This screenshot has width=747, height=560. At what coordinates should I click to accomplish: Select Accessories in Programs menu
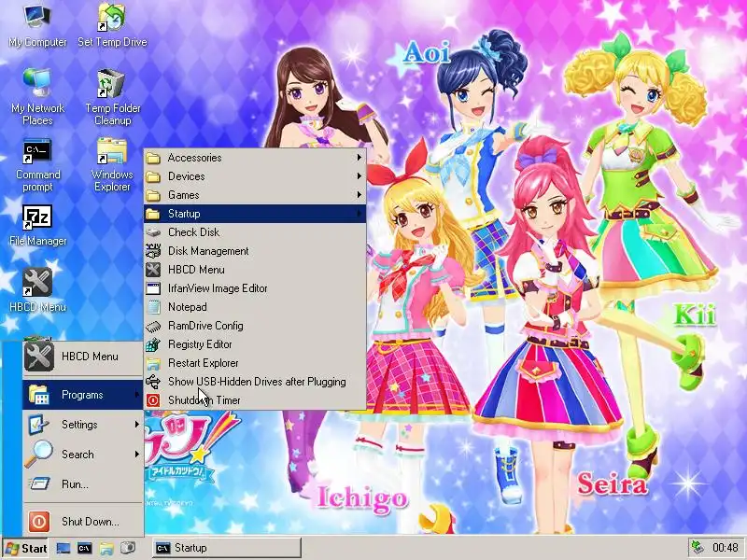pyautogui.click(x=255, y=158)
